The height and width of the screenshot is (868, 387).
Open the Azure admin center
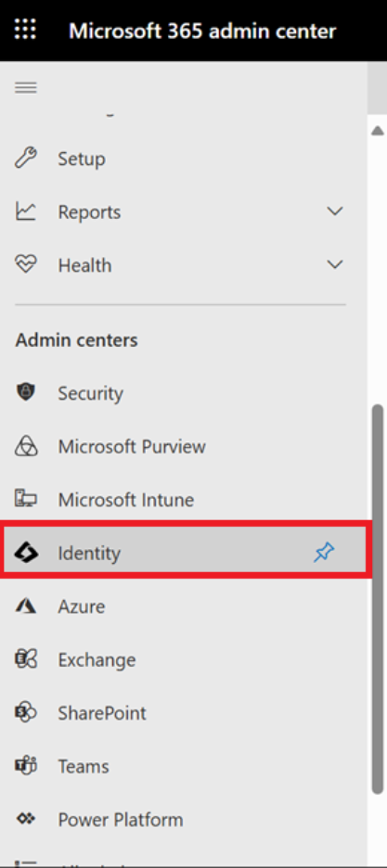tap(183, 606)
